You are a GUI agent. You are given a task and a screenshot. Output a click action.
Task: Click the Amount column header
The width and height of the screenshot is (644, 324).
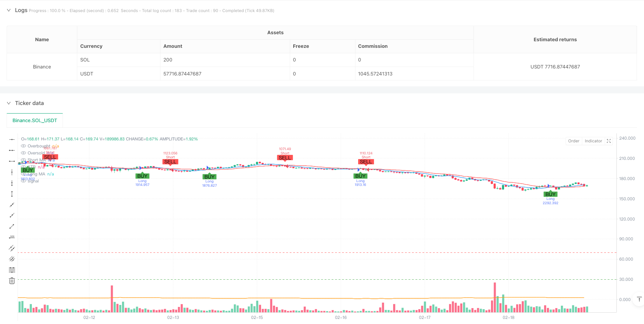pyautogui.click(x=225, y=46)
